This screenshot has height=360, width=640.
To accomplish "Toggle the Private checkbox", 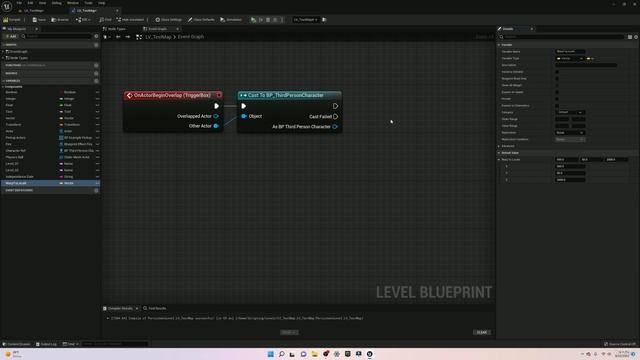I will click(557, 99).
